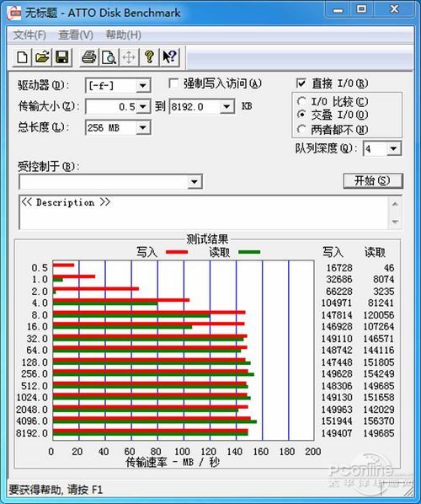
Task: Close the ATTO Disk Benchmark window
Action: [x=394, y=10]
